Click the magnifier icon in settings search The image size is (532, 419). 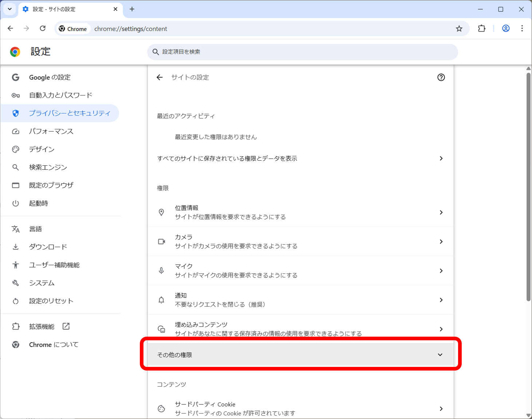tap(155, 52)
